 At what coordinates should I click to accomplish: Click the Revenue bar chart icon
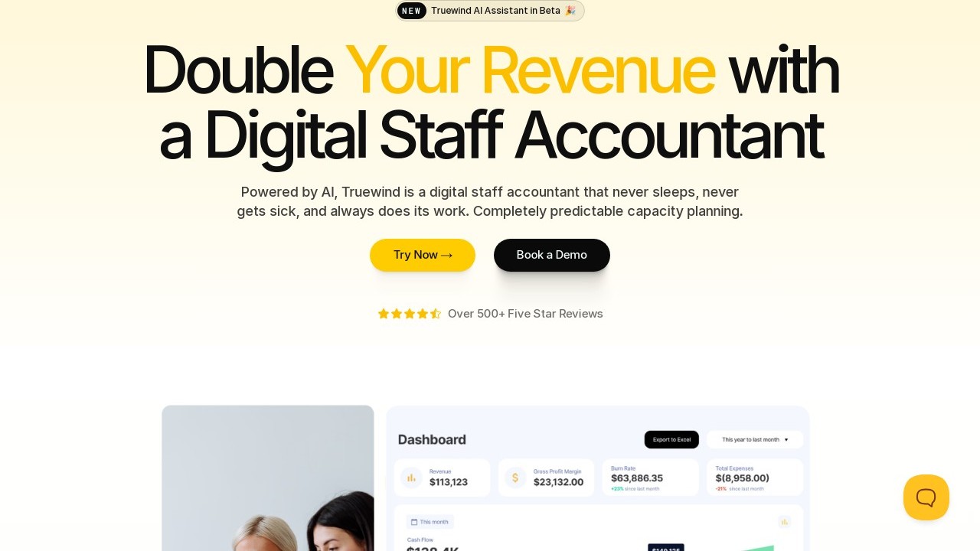pyautogui.click(x=411, y=478)
